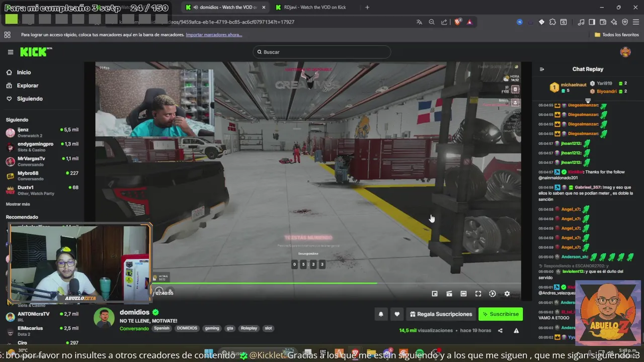Screen dimensions: 644x362
Task: Toggle fullscreen on the video player
Action: [x=478, y=294]
